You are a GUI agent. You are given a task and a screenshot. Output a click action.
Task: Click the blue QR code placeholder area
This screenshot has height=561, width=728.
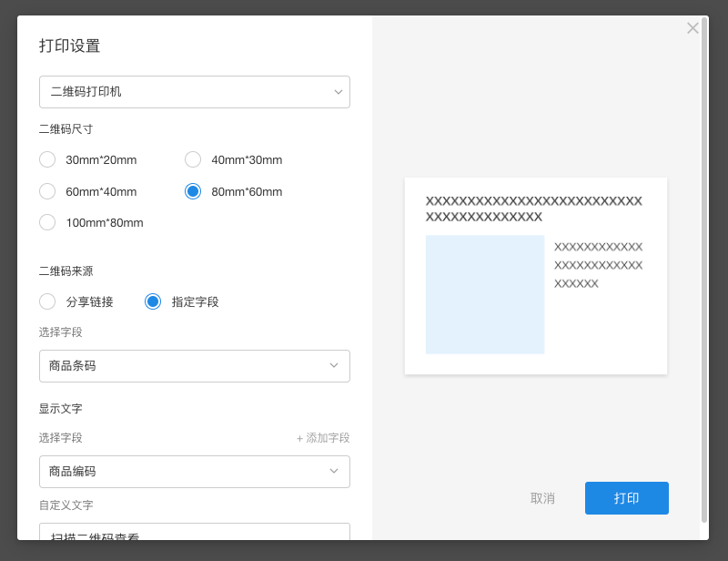click(484, 293)
